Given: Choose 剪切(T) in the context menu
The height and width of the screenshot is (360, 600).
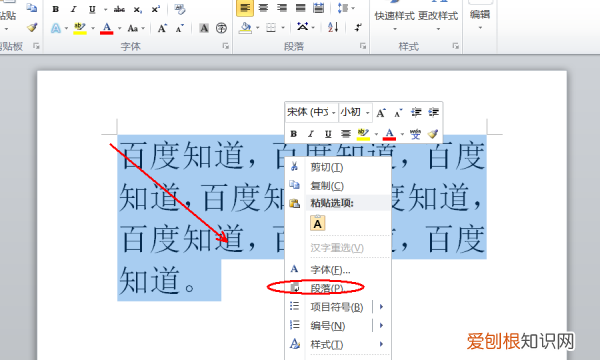Looking at the screenshot, I should click(338, 167).
